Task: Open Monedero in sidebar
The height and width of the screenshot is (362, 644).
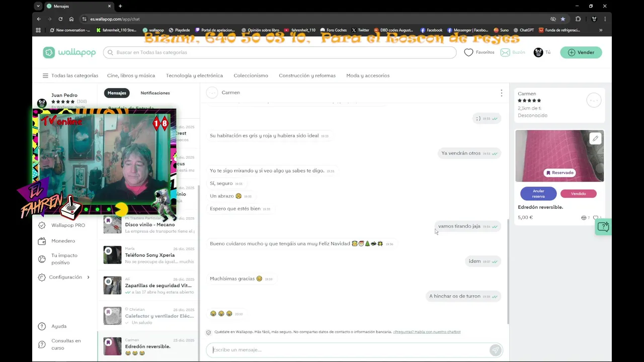Action: 63,241
